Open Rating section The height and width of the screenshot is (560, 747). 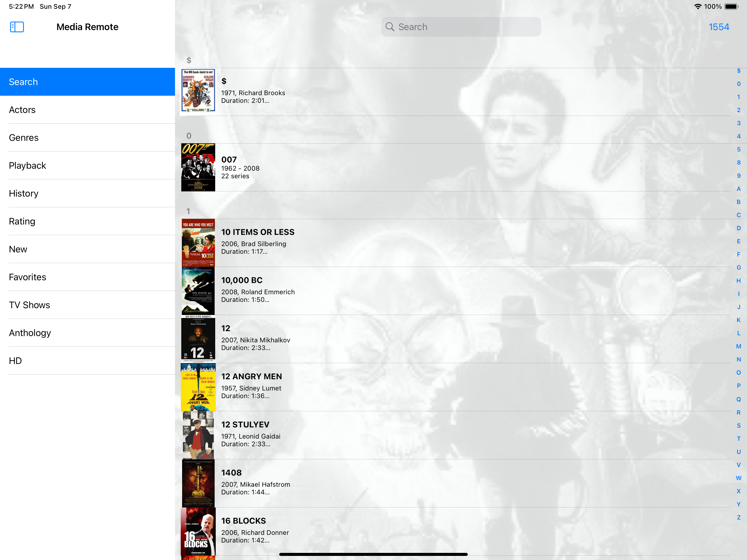[x=87, y=221]
